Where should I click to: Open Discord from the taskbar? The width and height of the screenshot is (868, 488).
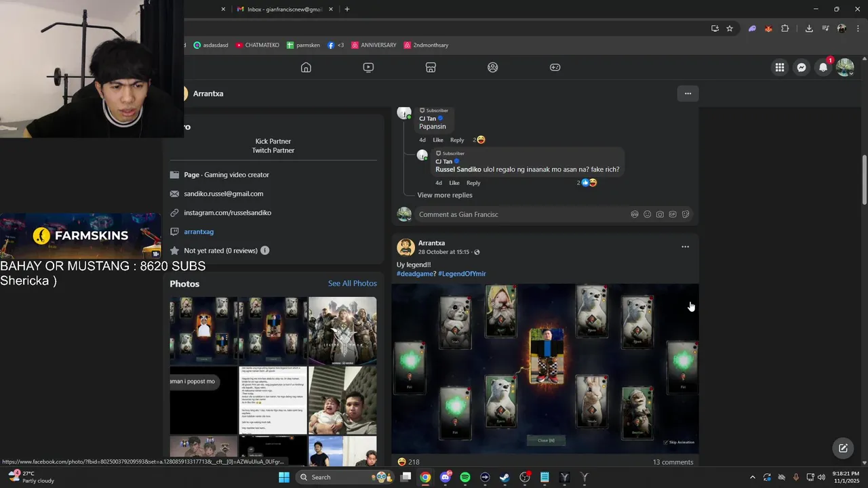446,477
